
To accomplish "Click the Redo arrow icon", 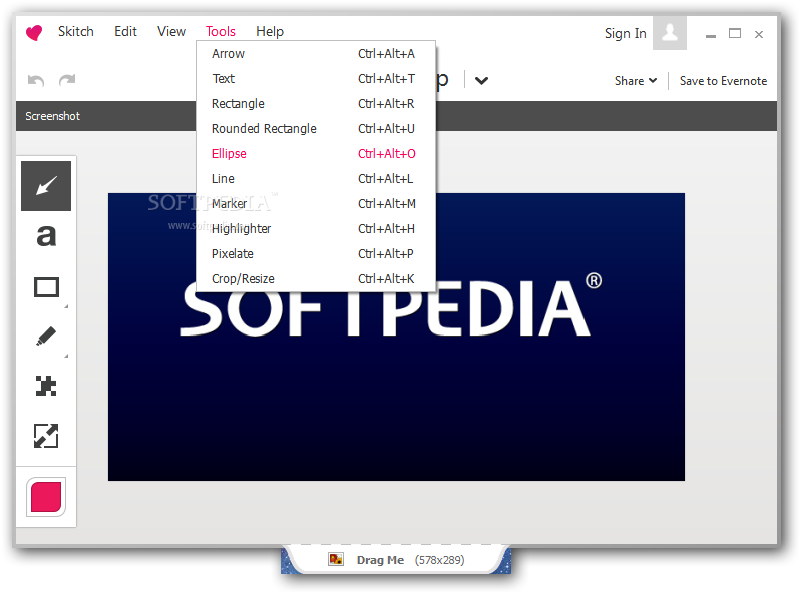I will (x=67, y=80).
